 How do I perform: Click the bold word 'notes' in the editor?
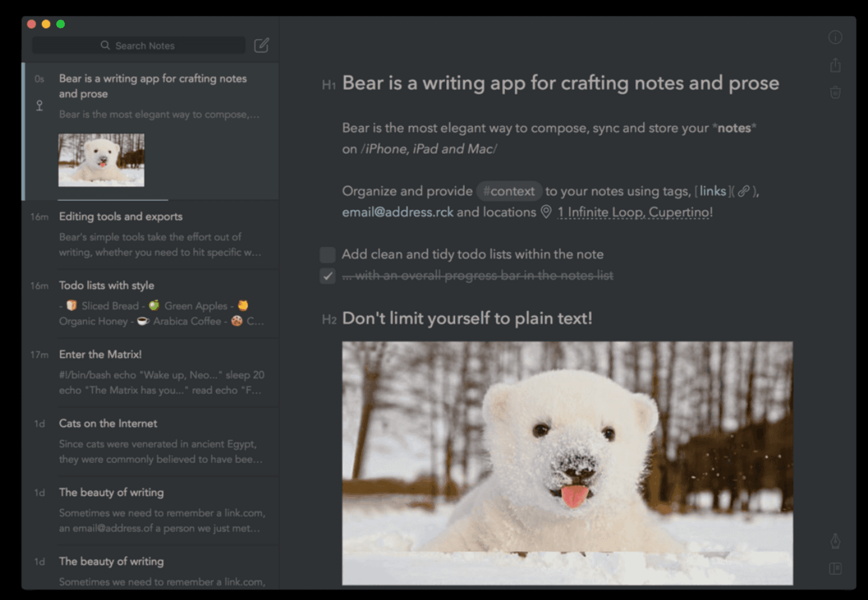coord(734,128)
